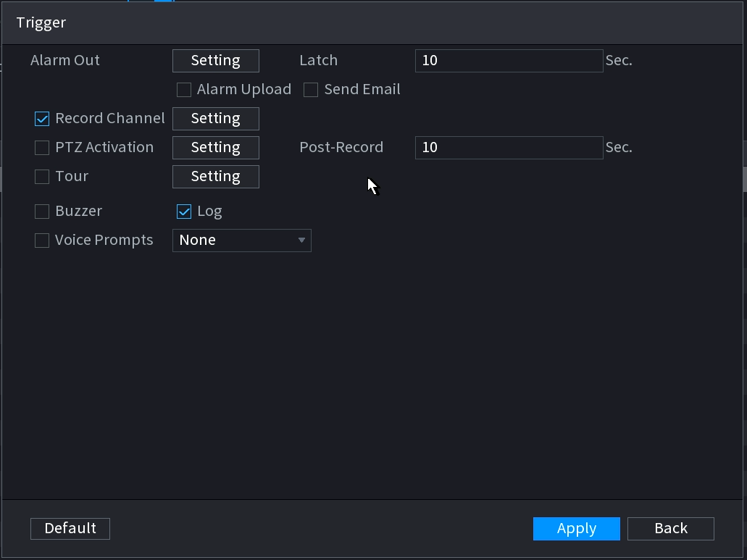Enable the Alarm Upload checkbox
This screenshot has height=560, width=747.
point(184,90)
